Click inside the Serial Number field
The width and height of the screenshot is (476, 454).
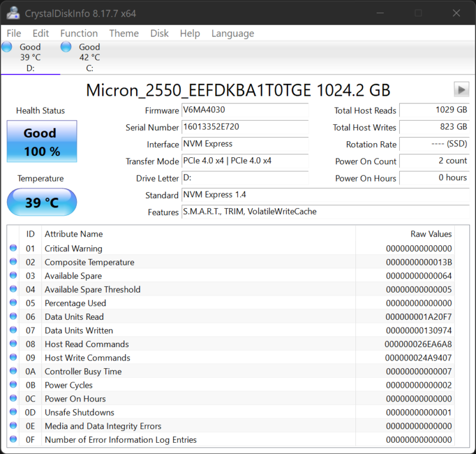tap(245, 128)
